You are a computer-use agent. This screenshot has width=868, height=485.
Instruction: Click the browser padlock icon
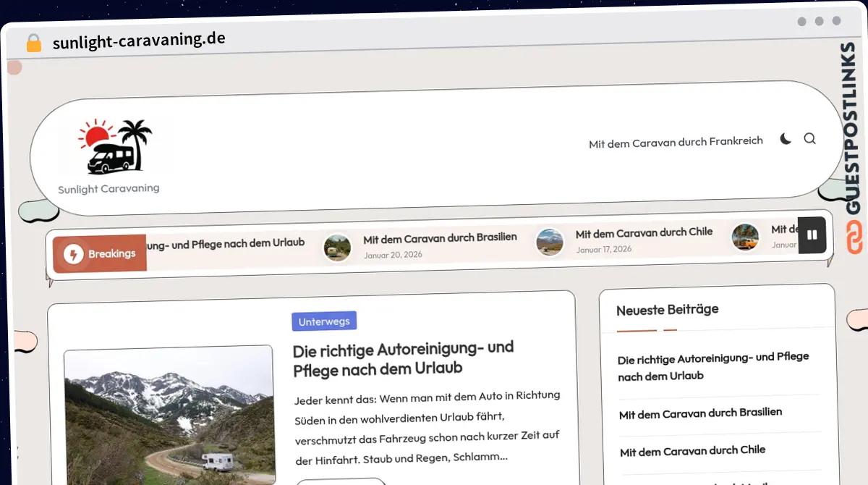tap(33, 43)
